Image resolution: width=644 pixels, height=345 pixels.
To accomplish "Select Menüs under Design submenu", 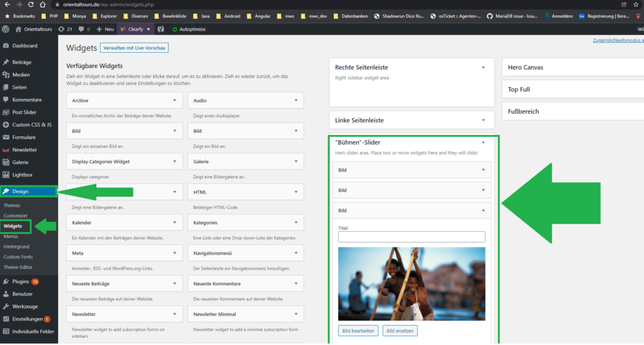I will [11, 236].
